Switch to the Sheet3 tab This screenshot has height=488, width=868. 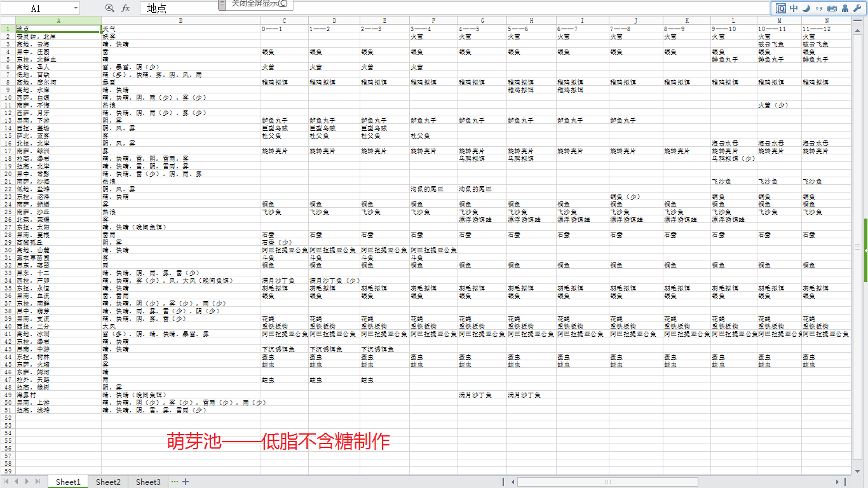click(148, 482)
